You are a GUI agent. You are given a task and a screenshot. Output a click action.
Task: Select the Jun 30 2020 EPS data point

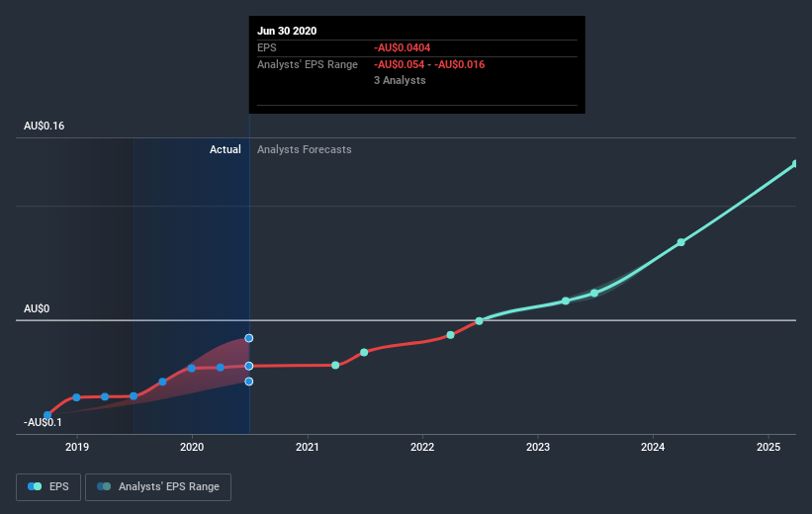[249, 366]
